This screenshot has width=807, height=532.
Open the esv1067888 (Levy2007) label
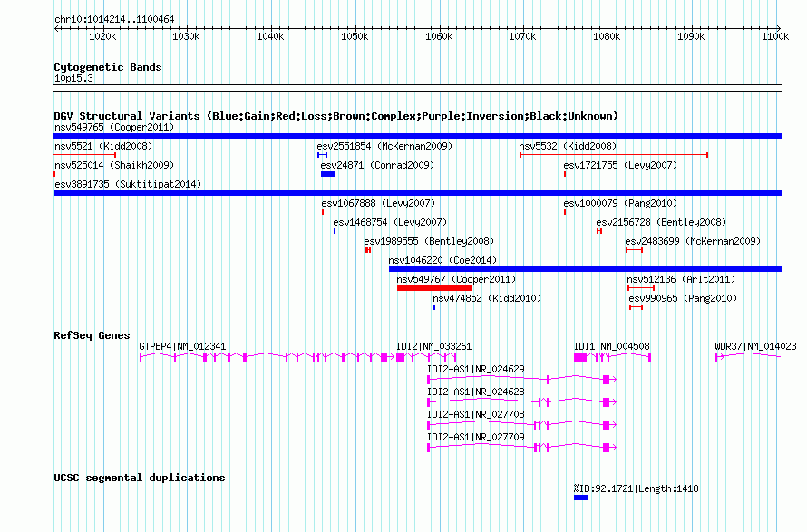378,203
